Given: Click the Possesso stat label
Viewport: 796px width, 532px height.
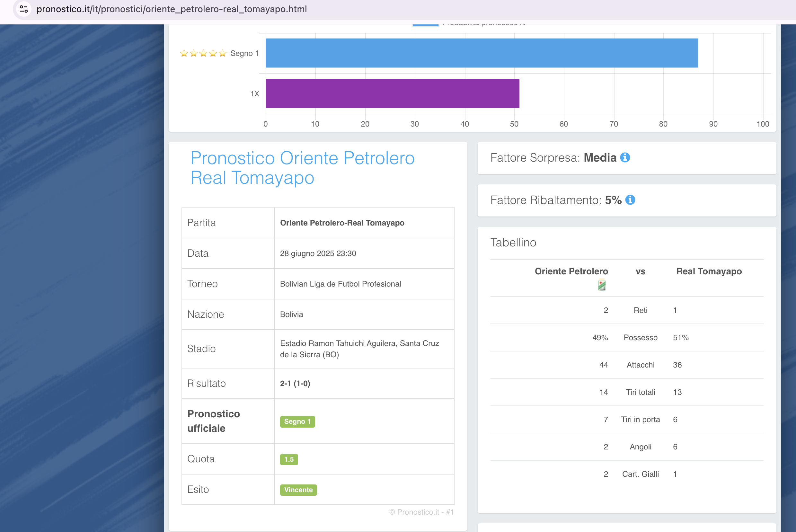Looking at the screenshot, I should [641, 338].
